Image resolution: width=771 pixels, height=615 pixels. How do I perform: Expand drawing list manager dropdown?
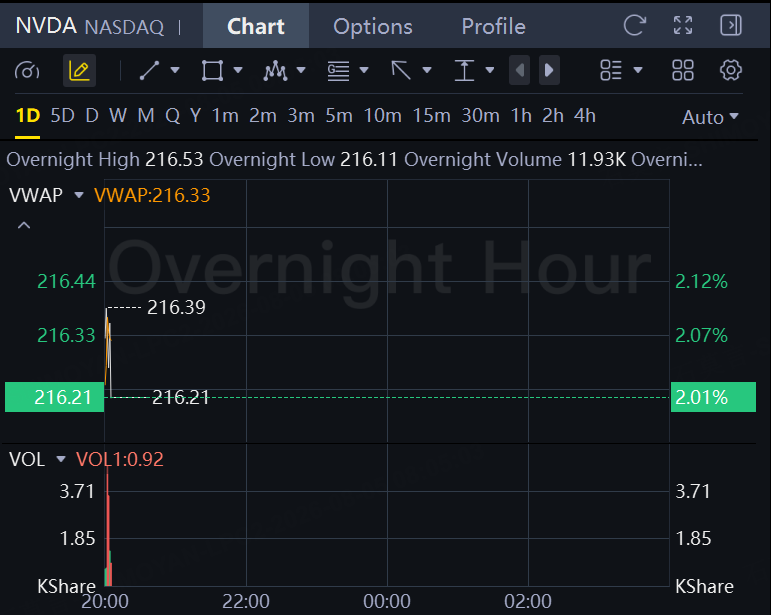pyautogui.click(x=638, y=70)
